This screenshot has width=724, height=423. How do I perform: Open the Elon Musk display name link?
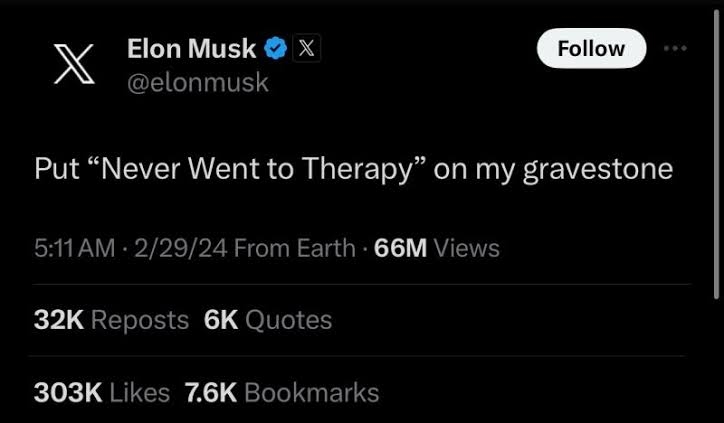[192, 47]
